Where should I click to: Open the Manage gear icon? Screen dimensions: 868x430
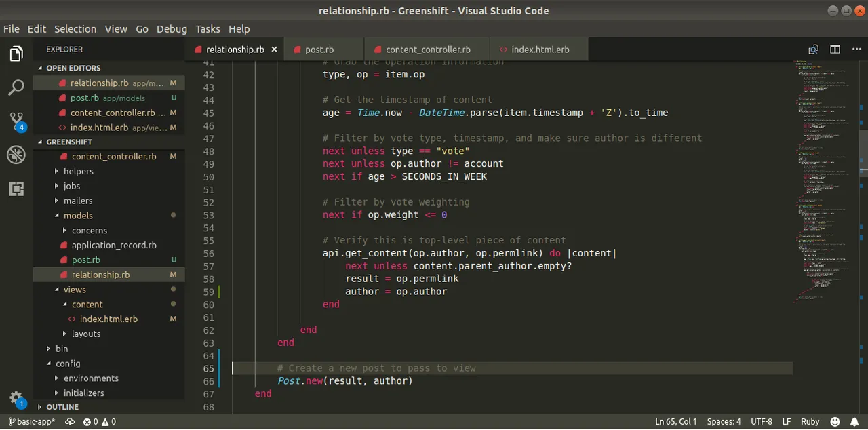pyautogui.click(x=16, y=399)
